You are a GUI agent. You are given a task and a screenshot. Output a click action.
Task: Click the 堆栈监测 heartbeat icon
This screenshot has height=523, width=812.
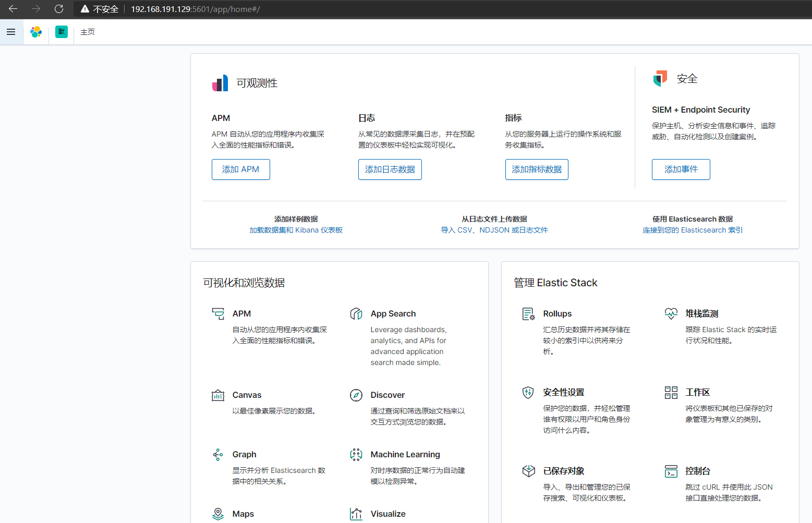(x=671, y=313)
